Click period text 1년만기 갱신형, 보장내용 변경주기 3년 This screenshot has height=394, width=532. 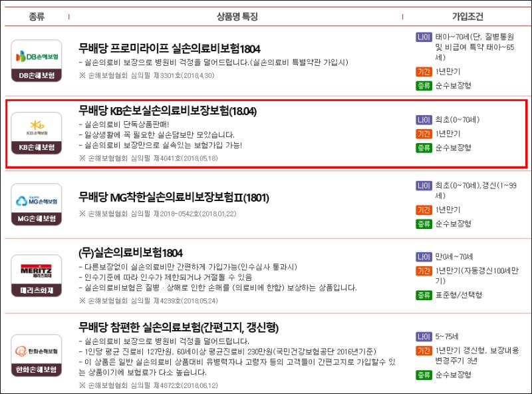(477, 355)
